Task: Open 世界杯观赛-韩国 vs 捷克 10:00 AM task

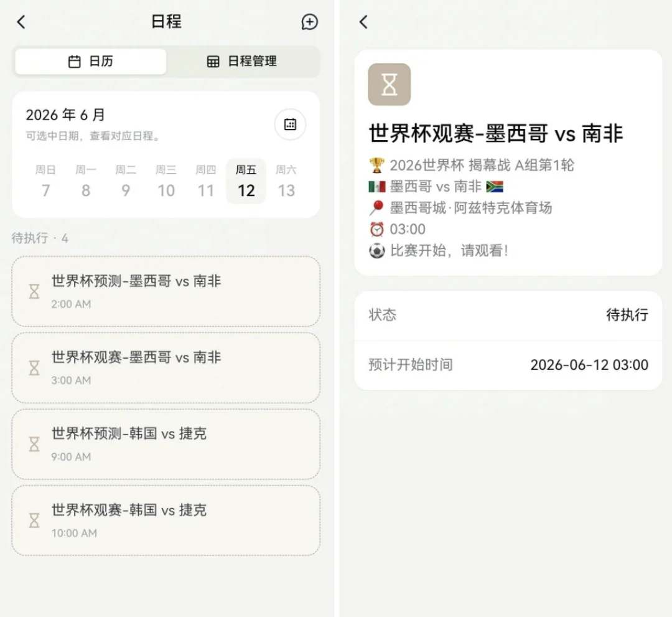Action: (x=166, y=520)
